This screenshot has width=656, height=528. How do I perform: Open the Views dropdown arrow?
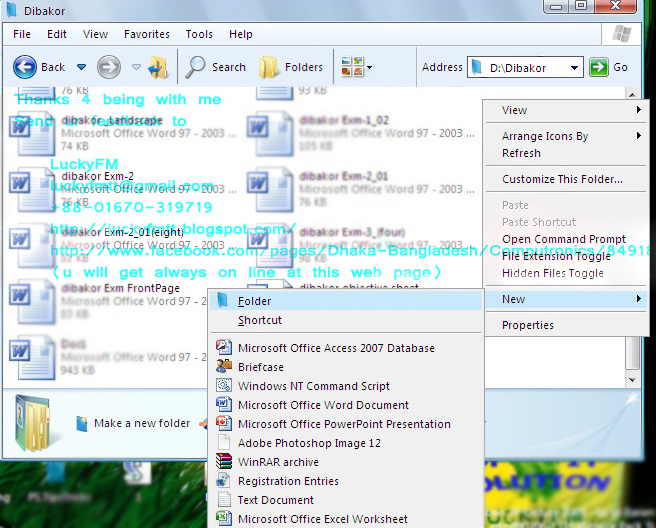[x=370, y=67]
